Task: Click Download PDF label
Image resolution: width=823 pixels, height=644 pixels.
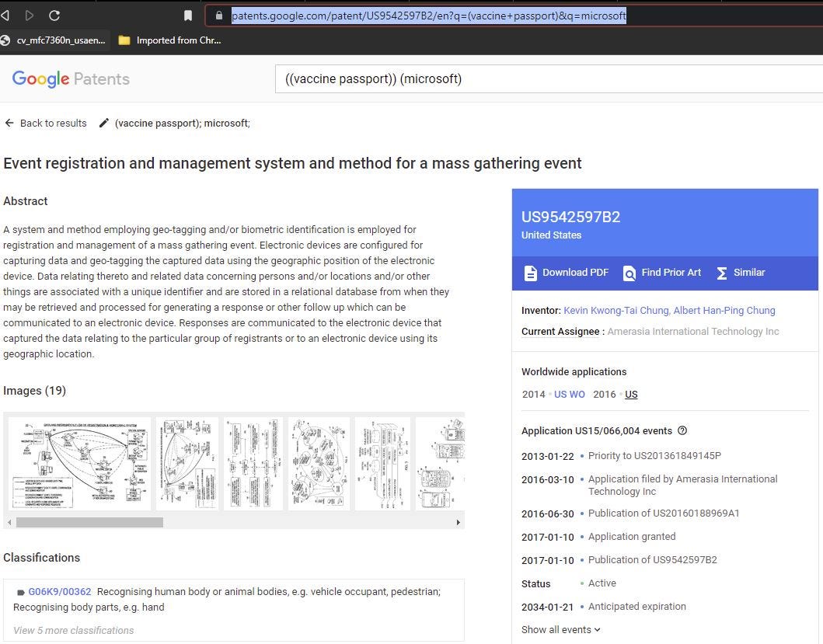Action: pos(575,273)
